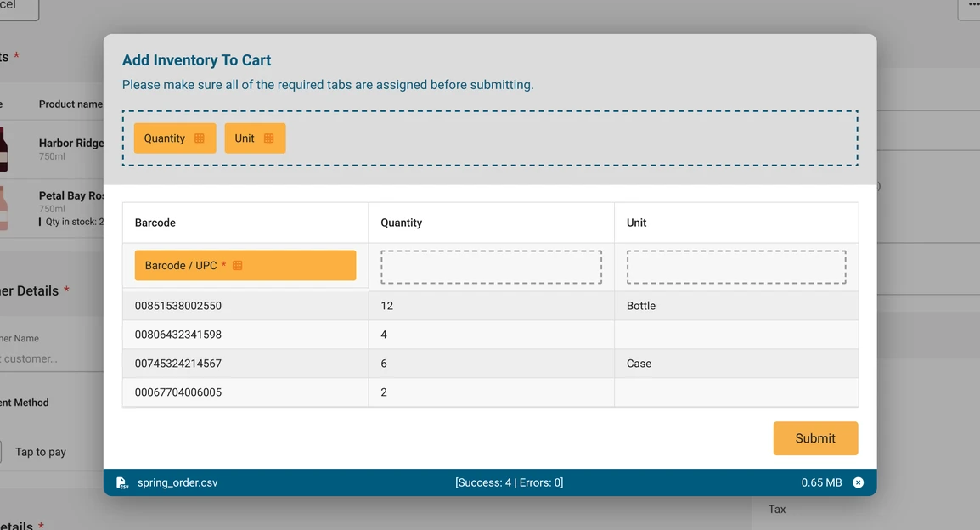Click the Unit column header
The image size is (980, 530).
[x=736, y=223]
